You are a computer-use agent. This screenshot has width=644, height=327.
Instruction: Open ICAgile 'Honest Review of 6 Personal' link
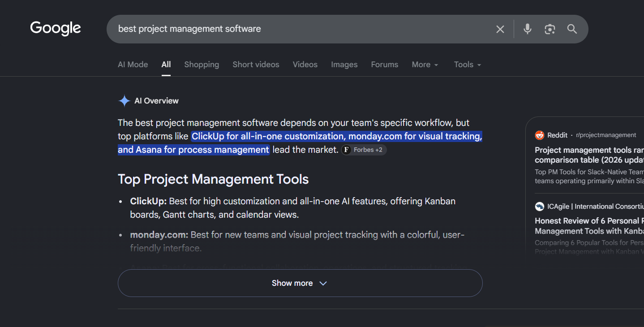pyautogui.click(x=589, y=226)
